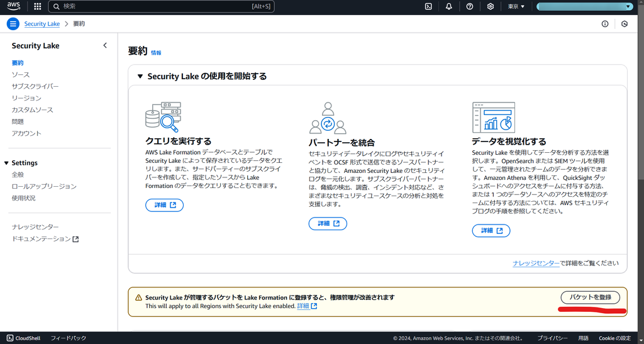
Task: Collapse the Security Lake の使用を開始する section
Action: [140, 76]
